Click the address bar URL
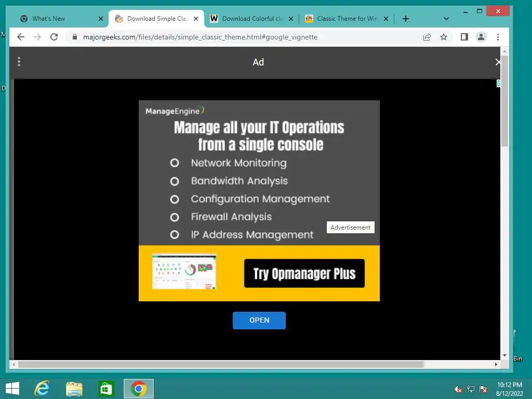The height and width of the screenshot is (399, 532). 200,37
